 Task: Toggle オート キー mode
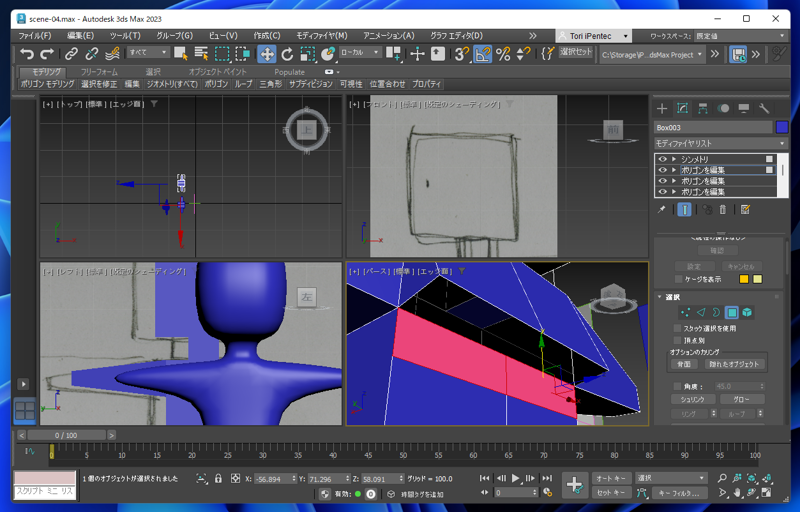point(611,478)
